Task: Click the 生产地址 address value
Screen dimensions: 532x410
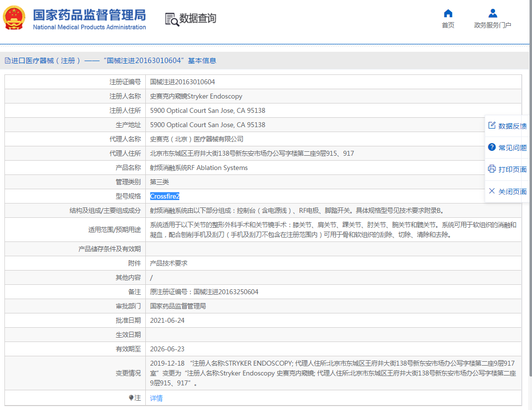Action: [208, 125]
